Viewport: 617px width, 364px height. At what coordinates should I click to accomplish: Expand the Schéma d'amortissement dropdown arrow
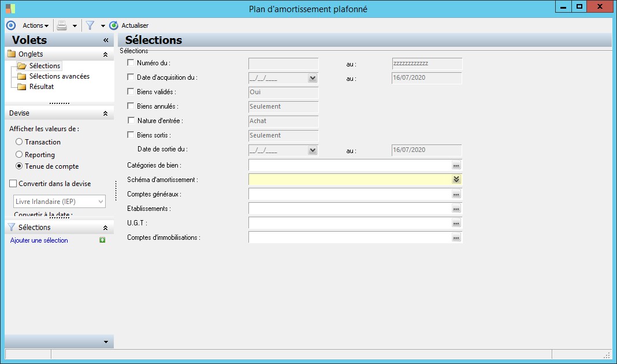(456, 180)
